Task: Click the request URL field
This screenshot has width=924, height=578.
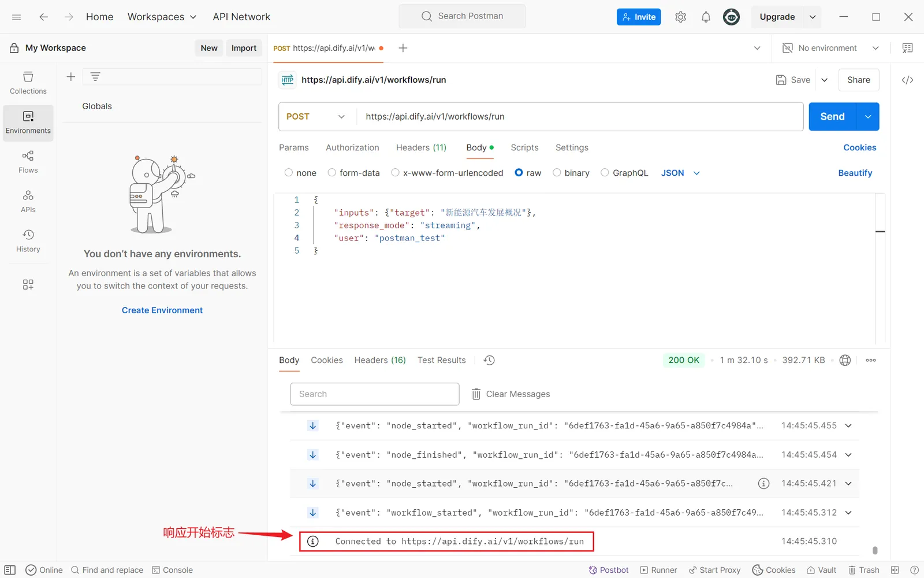Action: [x=580, y=117]
